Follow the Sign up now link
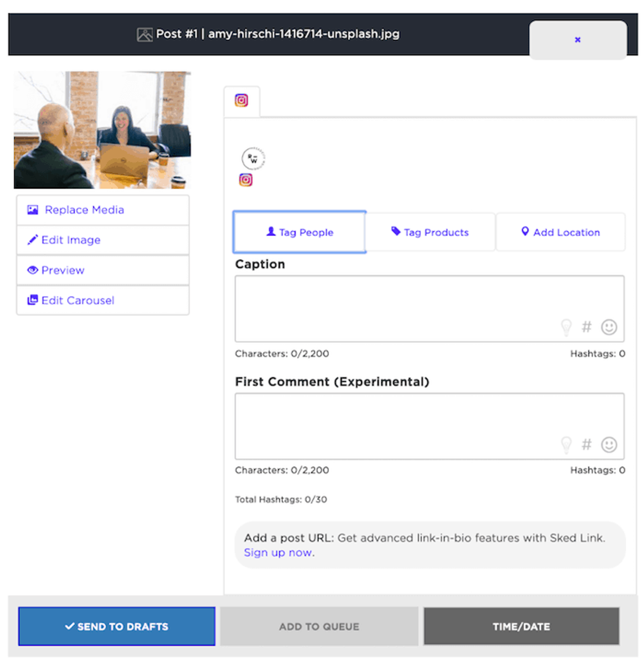Image resolution: width=644 pixels, height=665 pixels. (x=278, y=553)
